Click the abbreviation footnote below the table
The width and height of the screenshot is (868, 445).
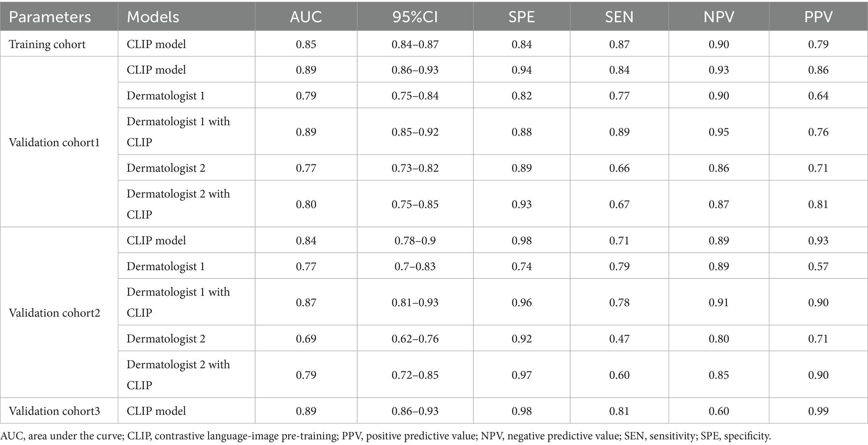[386, 436]
